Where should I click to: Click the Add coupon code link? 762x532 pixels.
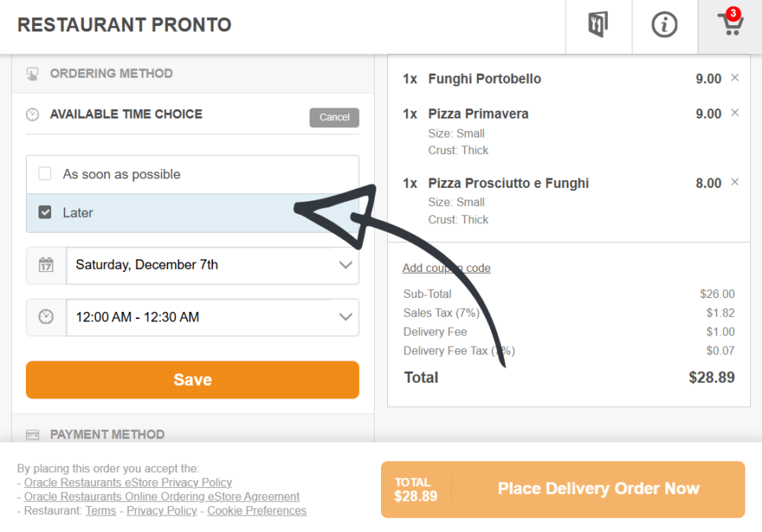point(446,268)
